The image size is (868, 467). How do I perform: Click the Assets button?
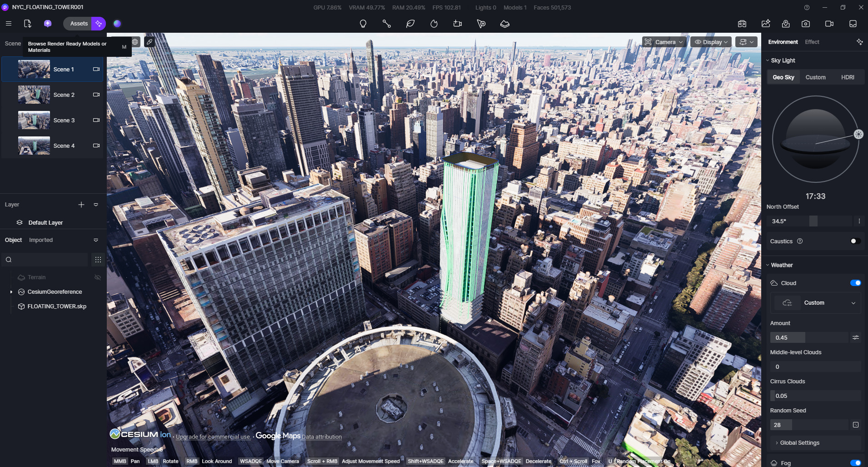click(x=79, y=24)
